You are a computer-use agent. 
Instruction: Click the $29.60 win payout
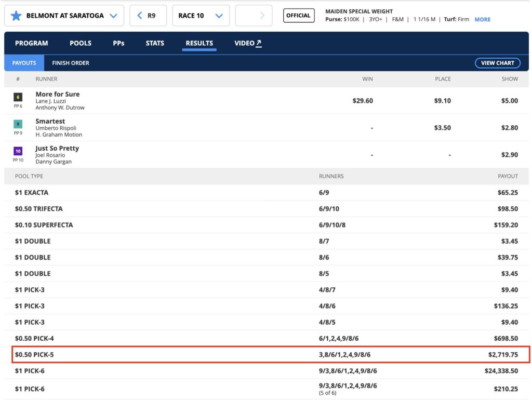click(x=362, y=101)
